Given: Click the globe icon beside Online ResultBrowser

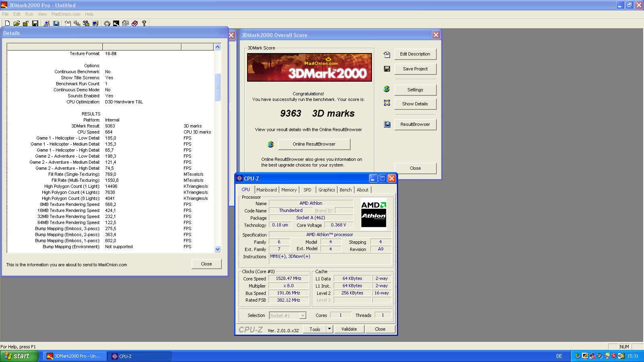Looking at the screenshot, I should (x=270, y=144).
